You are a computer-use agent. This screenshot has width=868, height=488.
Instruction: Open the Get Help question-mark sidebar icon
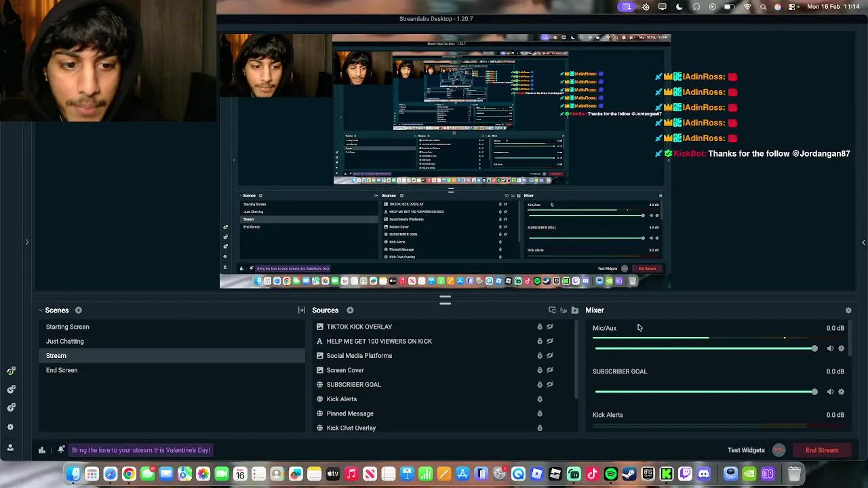tap(11, 408)
